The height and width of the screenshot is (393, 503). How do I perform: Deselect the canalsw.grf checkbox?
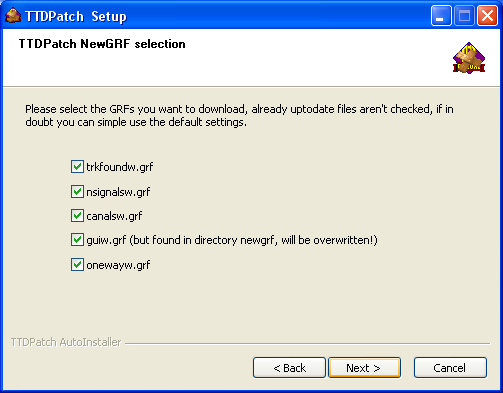pos(77,216)
